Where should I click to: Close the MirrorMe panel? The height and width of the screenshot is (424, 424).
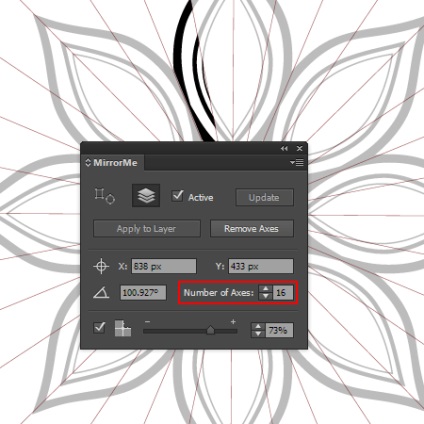300,149
